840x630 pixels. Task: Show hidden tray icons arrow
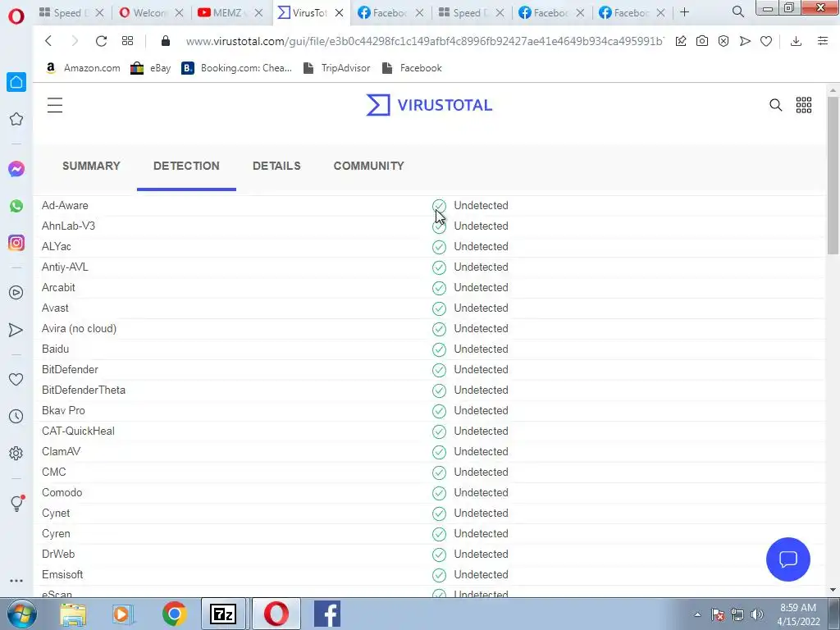[x=697, y=614]
